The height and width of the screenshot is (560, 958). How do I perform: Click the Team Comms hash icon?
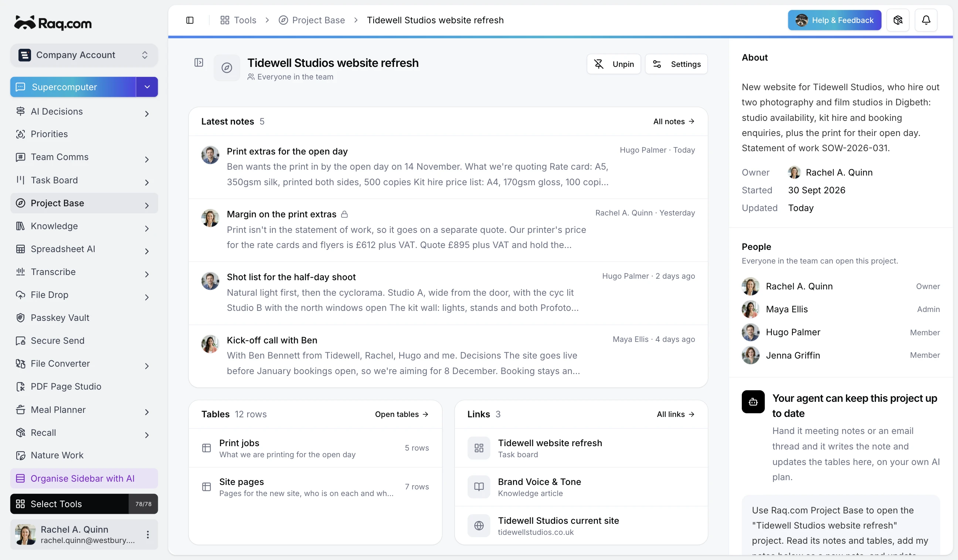coord(21,157)
